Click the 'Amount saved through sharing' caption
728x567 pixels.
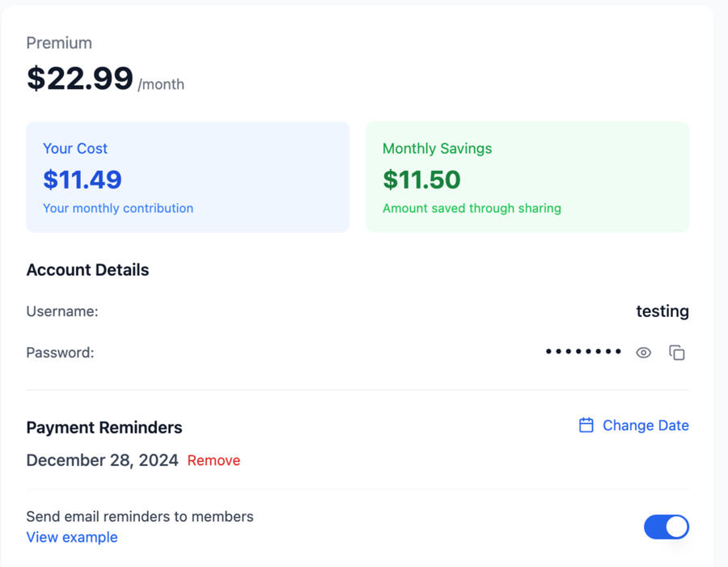click(x=472, y=208)
